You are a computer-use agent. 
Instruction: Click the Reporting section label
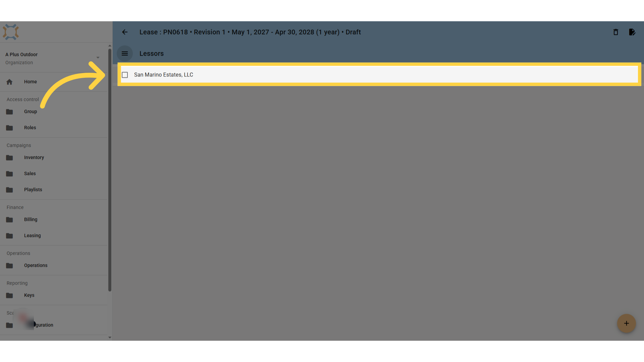[x=17, y=283]
